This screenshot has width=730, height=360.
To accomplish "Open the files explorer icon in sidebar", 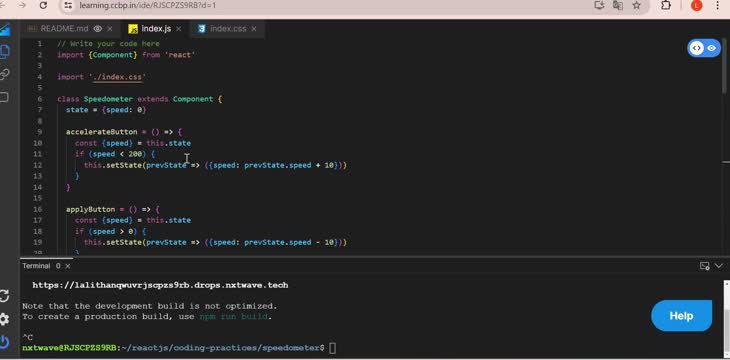I will 4,51.
